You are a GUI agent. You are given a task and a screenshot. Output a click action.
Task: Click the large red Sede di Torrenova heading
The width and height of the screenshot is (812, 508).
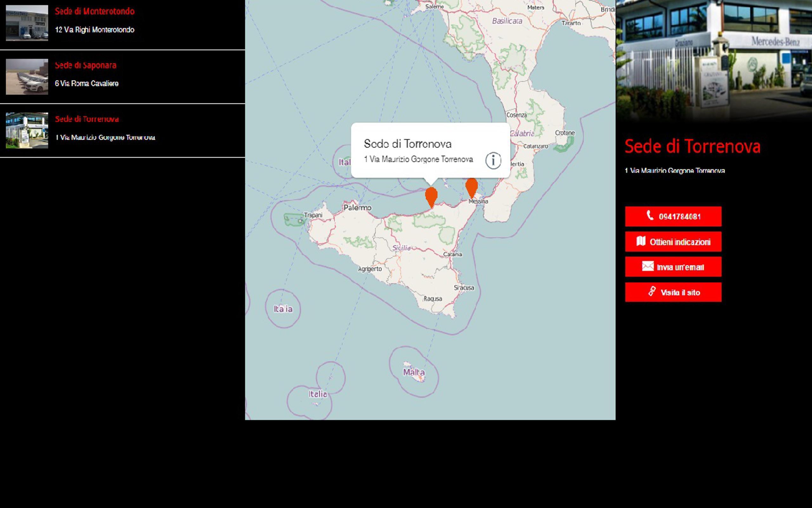tap(692, 146)
